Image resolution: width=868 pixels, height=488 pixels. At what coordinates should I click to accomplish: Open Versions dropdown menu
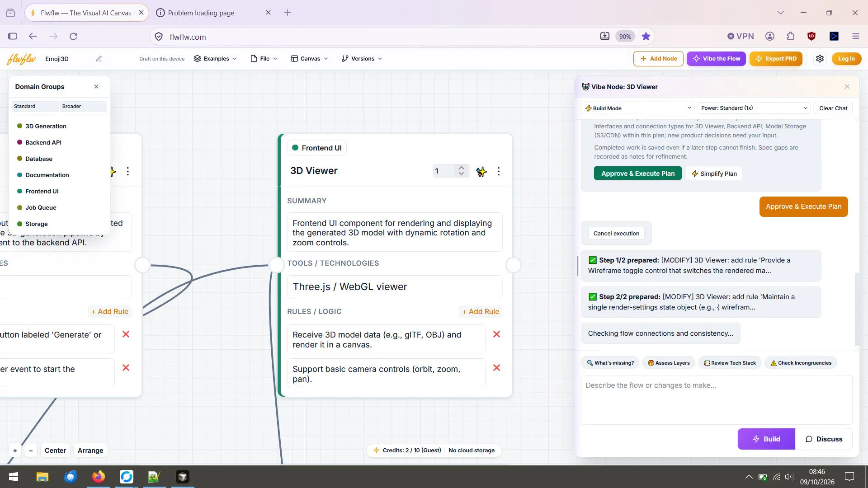pyautogui.click(x=362, y=59)
